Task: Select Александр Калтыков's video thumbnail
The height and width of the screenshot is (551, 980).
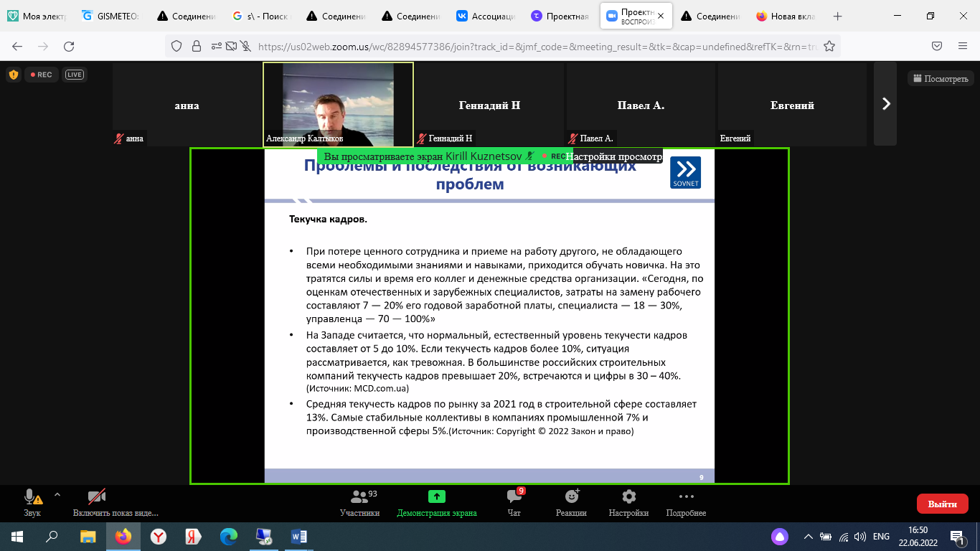Action: click(x=338, y=104)
